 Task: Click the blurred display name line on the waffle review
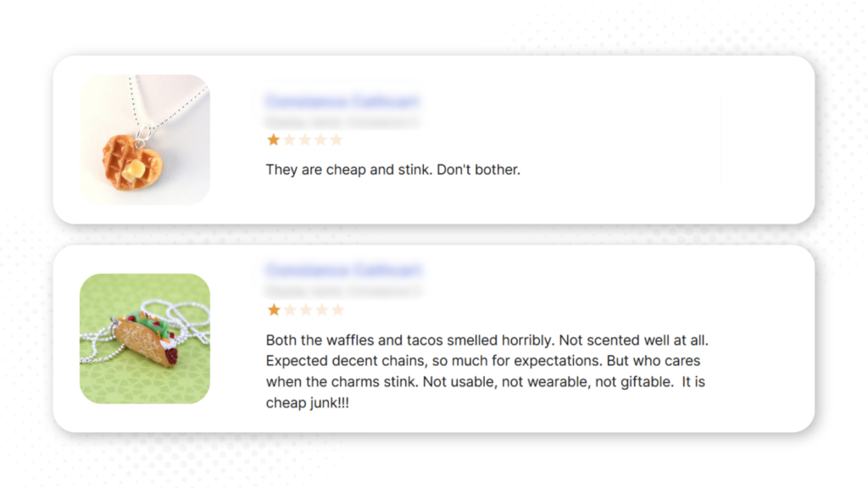[342, 121]
